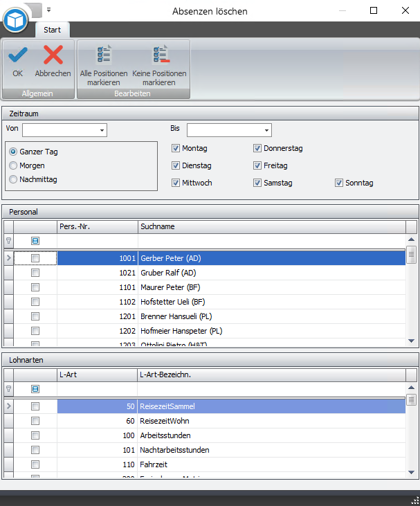Toggle select-all box in Personal filter row
The image size is (420, 506).
(x=35, y=241)
